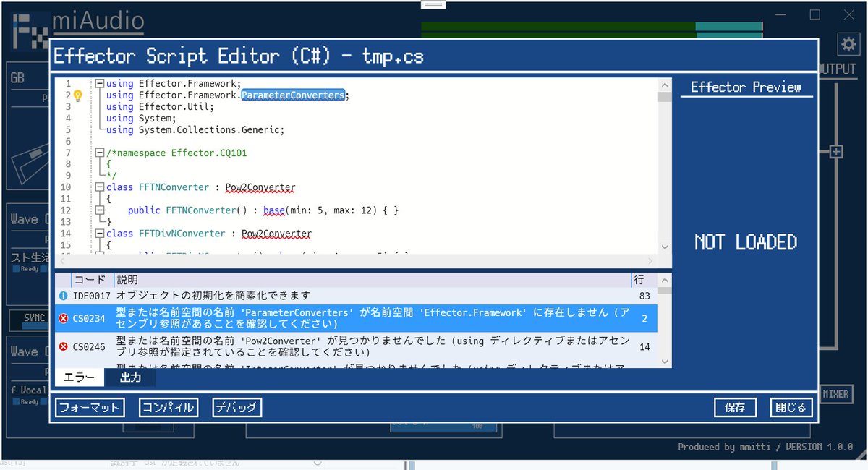Collapse the FFTDivNConverter class on line 14
Screen dimensions: 868x470
100,234
